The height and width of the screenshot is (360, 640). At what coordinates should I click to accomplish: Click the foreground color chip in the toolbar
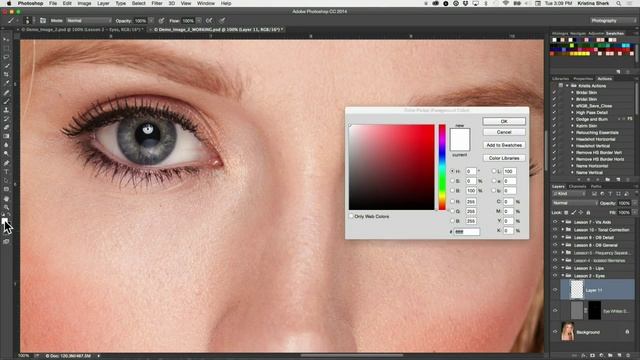point(4,221)
